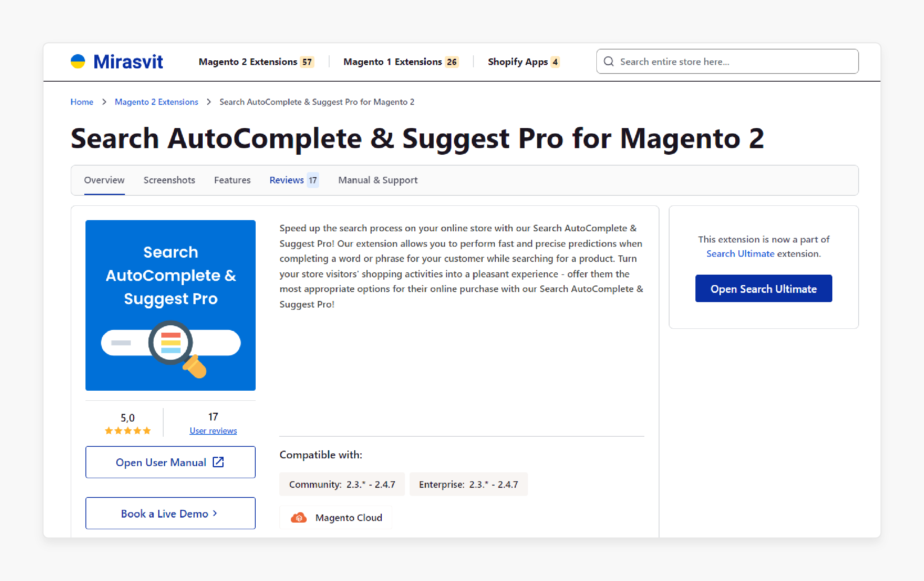The image size is (924, 581).
Task: Click the 5,0 rating value
Action: pyautogui.click(x=128, y=418)
